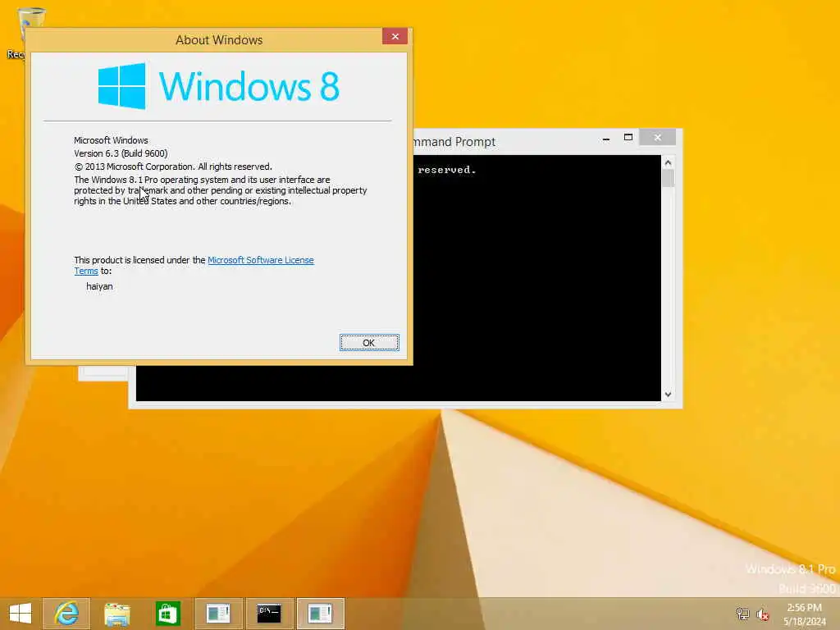Select the rightmost highlighted taskbar window icon
Image resolution: width=840 pixels, height=630 pixels.
point(320,614)
